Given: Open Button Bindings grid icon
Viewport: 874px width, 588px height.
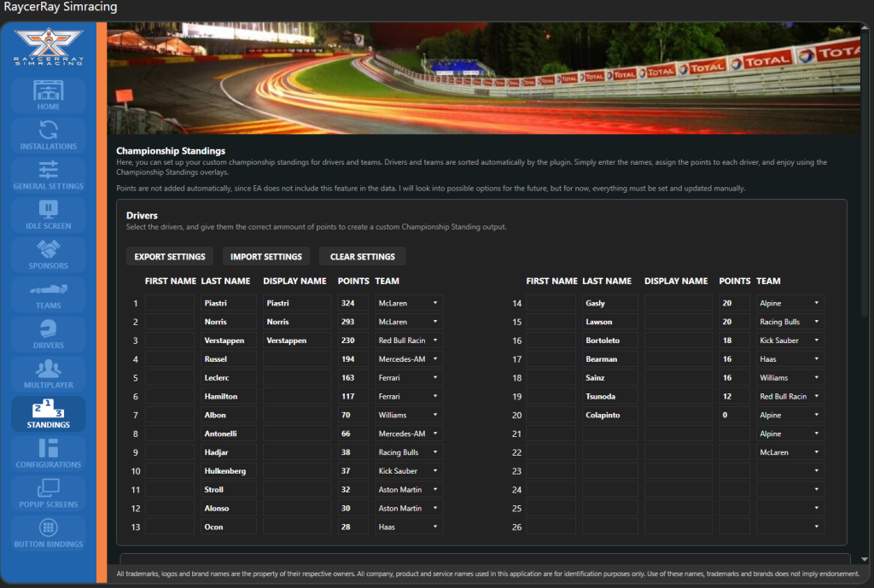Looking at the screenshot, I should (x=49, y=528).
